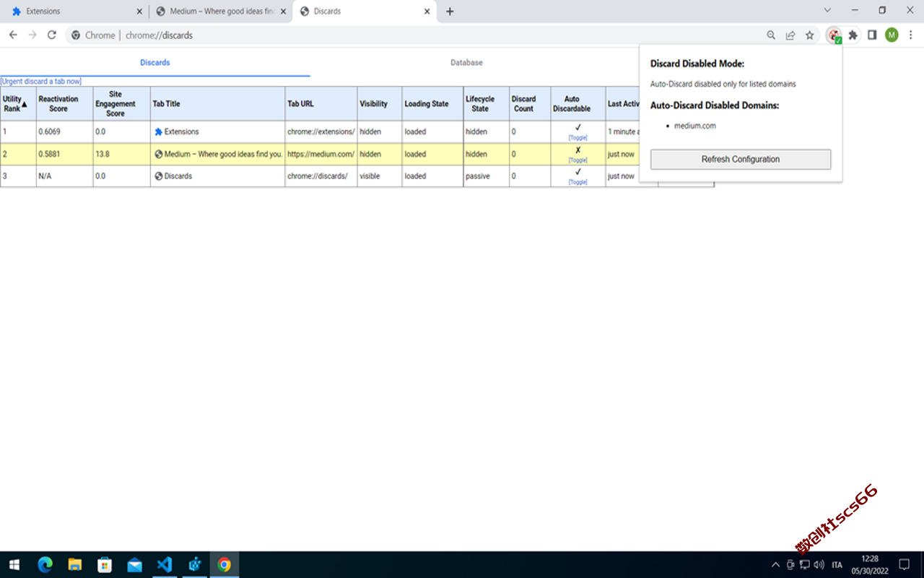Open a new tab with the plus button

click(x=450, y=12)
